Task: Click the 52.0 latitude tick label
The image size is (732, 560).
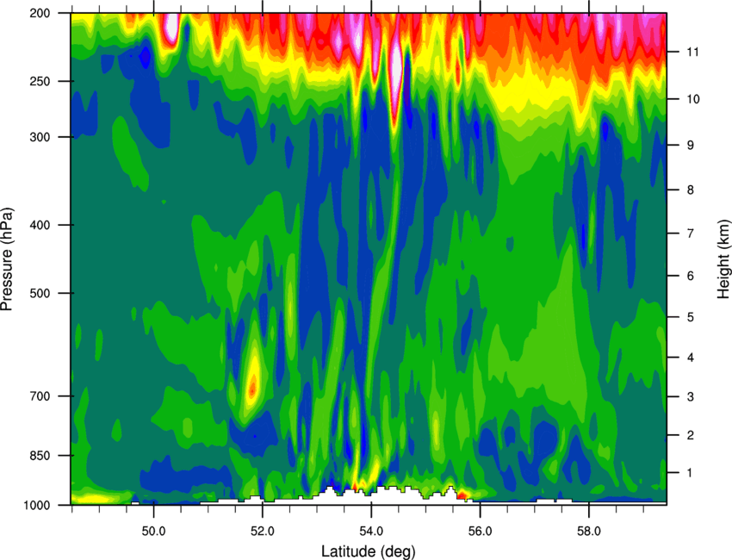Action: point(263,531)
